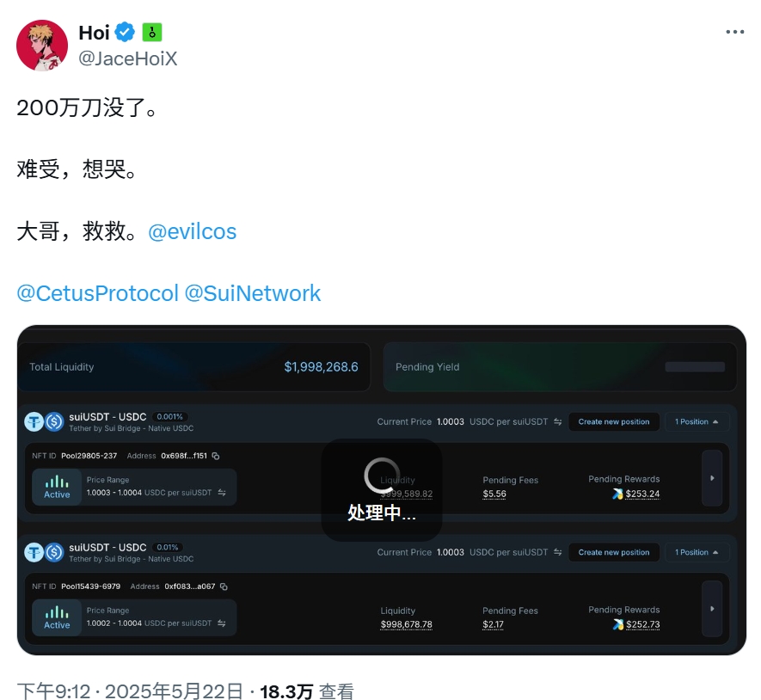761x700 pixels.
Task: Open the @JaceHoiX handle profile
Action: pos(127,58)
